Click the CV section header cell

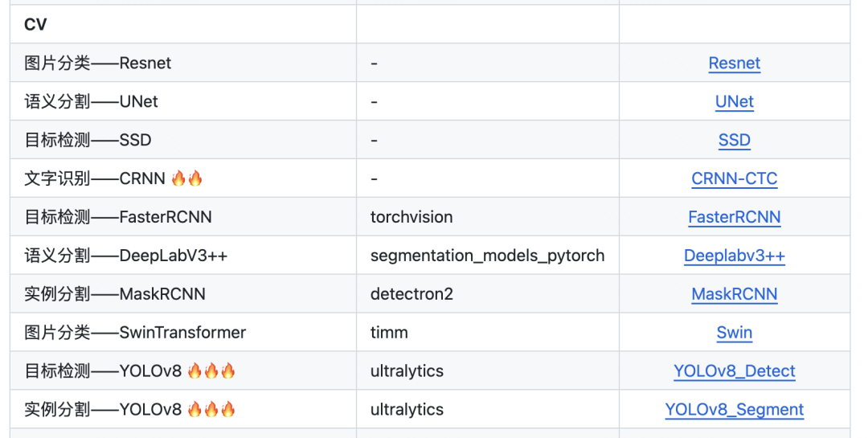click(x=35, y=25)
